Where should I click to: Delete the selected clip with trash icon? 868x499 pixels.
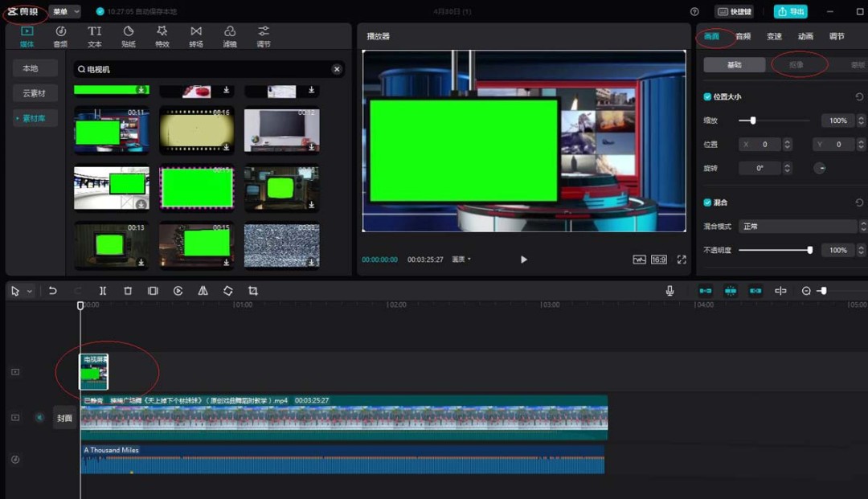point(128,291)
